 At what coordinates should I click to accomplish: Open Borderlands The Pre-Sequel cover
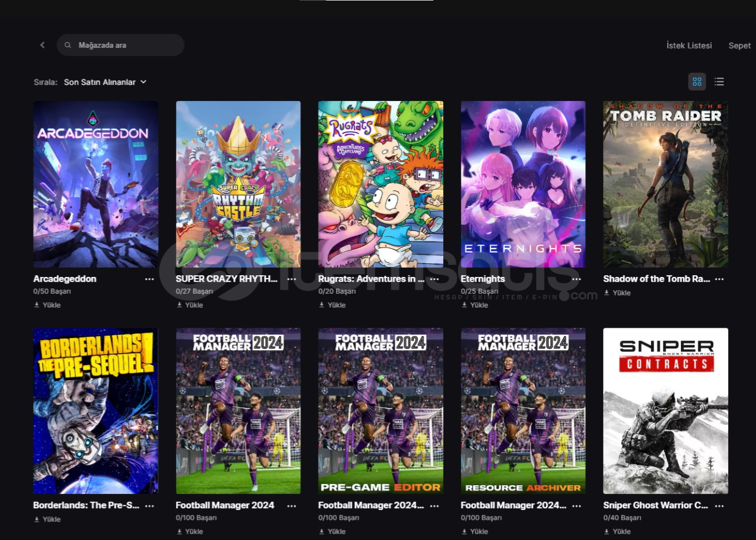pyautogui.click(x=96, y=411)
